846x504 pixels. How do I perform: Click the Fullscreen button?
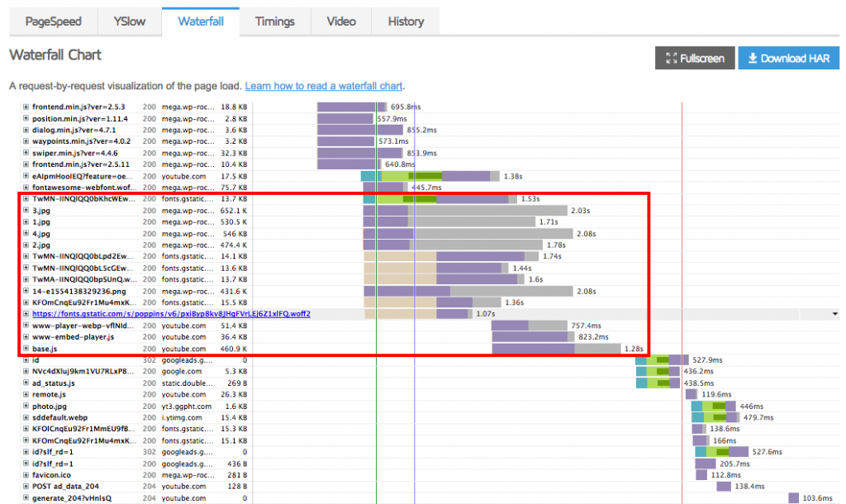[695, 59]
